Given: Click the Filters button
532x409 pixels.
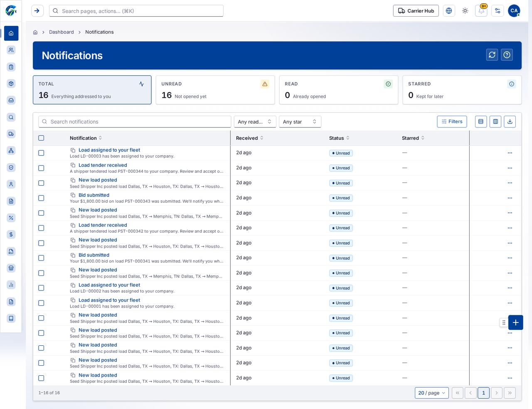Looking at the screenshot, I should (452, 121).
